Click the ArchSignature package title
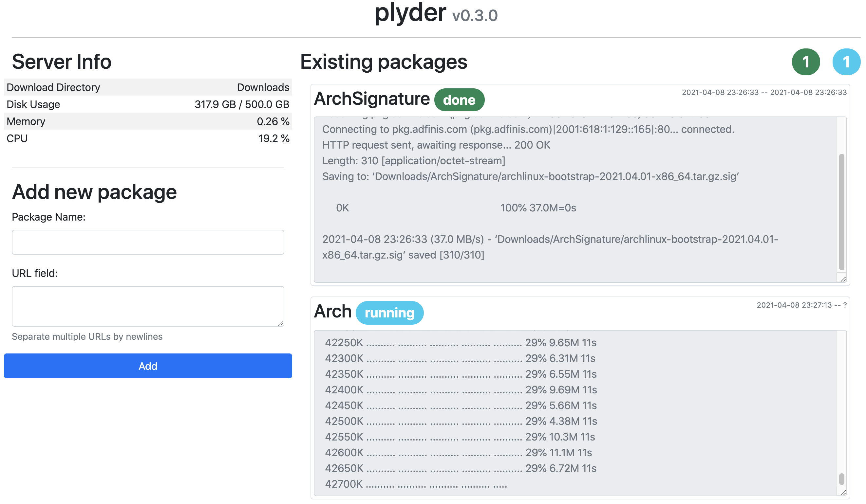This screenshot has width=866, height=504. pos(371,99)
